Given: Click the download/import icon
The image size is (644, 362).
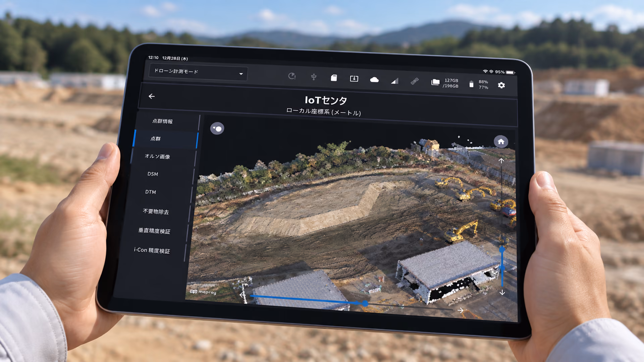Looking at the screenshot, I should 354,78.
